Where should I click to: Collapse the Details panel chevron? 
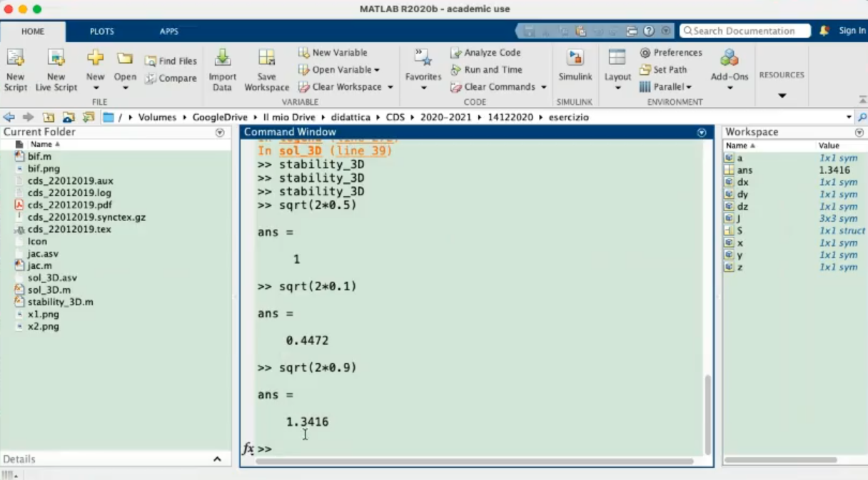click(217, 459)
